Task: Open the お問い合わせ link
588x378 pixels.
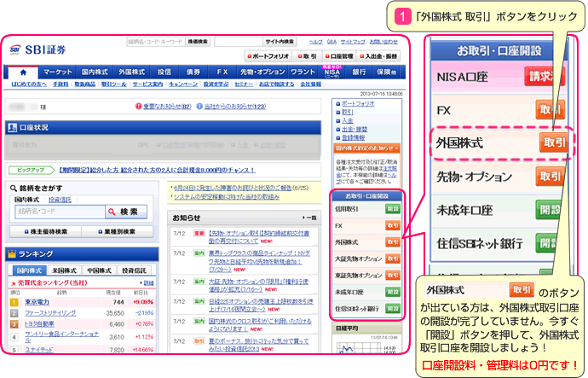Action: (383, 42)
